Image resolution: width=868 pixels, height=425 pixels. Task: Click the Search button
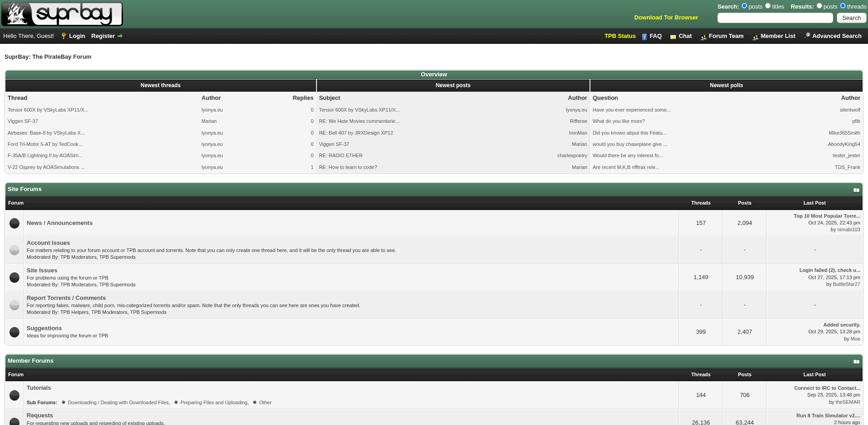point(851,18)
